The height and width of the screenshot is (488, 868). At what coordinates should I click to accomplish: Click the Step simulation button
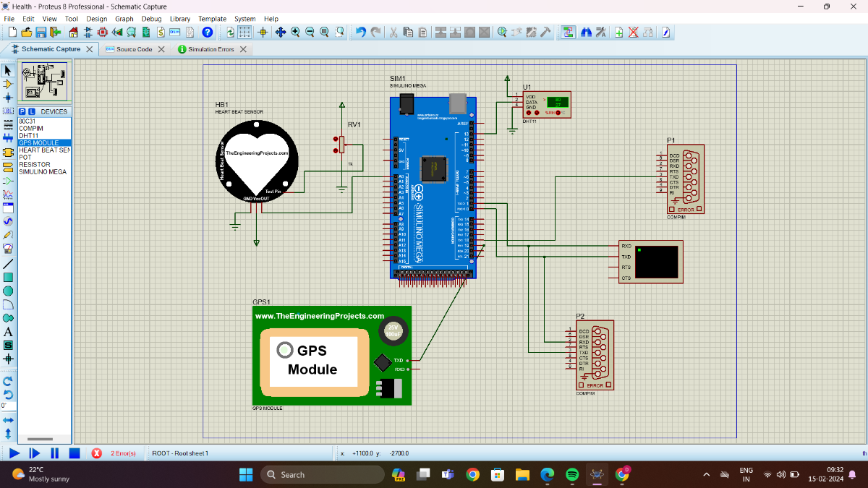[34, 453]
